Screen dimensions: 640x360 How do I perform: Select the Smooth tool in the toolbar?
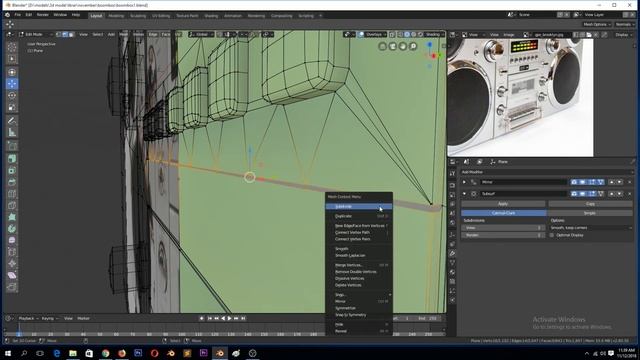(12, 240)
